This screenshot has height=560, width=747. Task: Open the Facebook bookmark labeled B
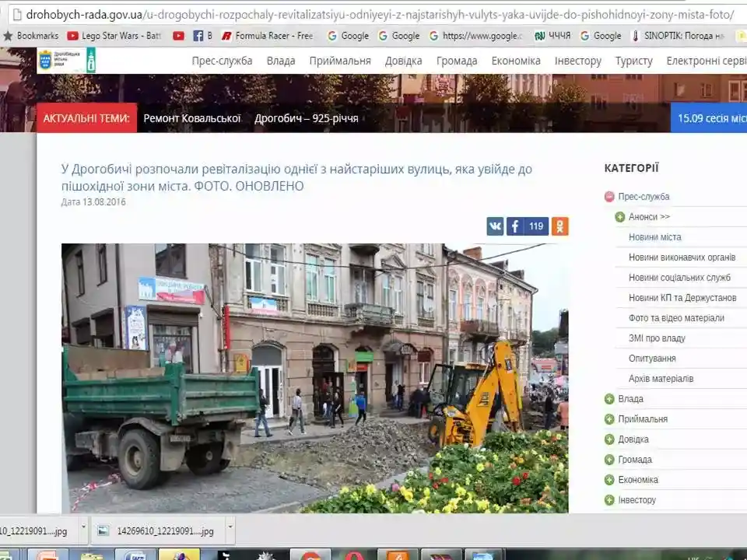202,36
